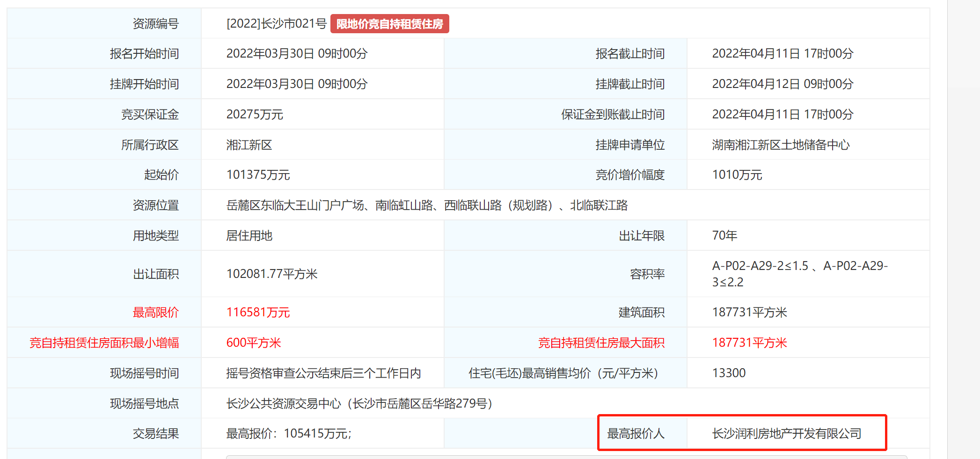
Task: Select the starting price 101375万元
Action: pos(257,175)
